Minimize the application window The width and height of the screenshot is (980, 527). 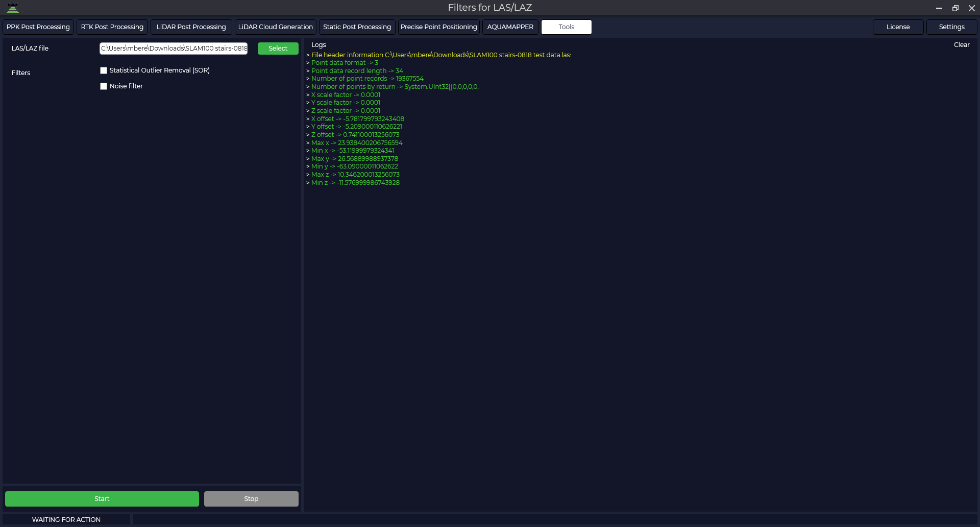click(x=939, y=8)
